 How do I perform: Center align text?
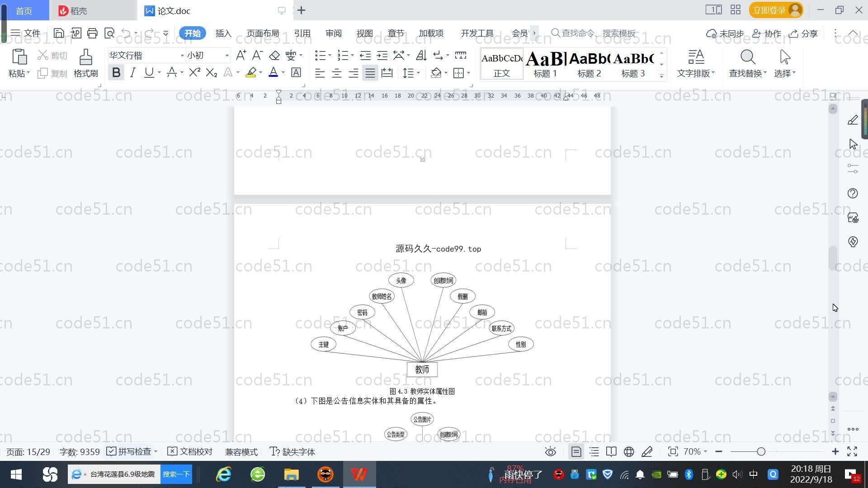pyautogui.click(x=336, y=73)
